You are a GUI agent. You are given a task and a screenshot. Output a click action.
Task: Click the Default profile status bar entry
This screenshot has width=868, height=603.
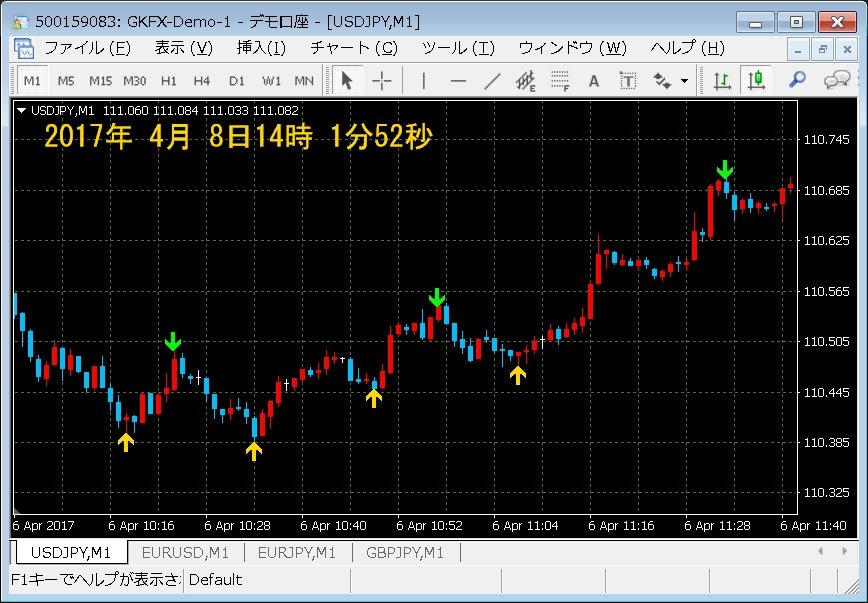coord(215,580)
